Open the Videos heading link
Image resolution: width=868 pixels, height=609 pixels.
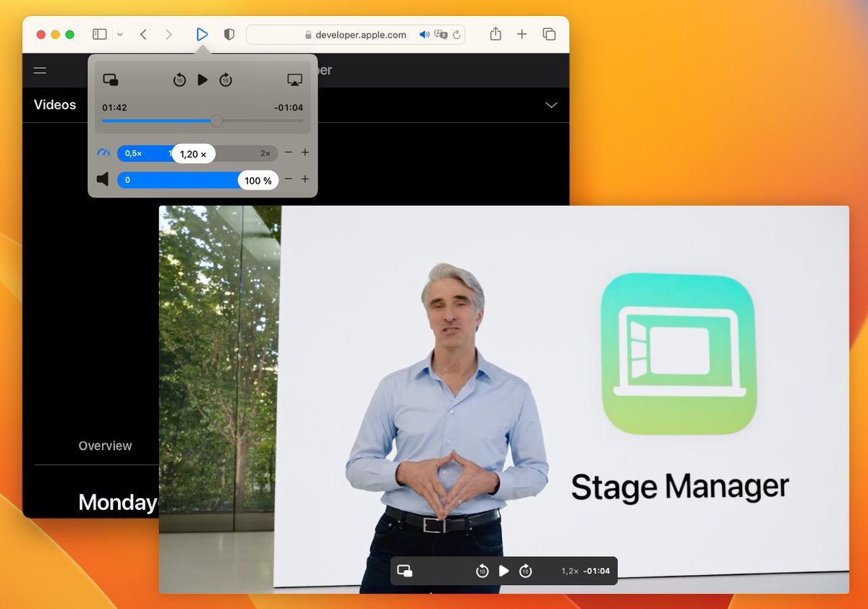click(x=55, y=105)
